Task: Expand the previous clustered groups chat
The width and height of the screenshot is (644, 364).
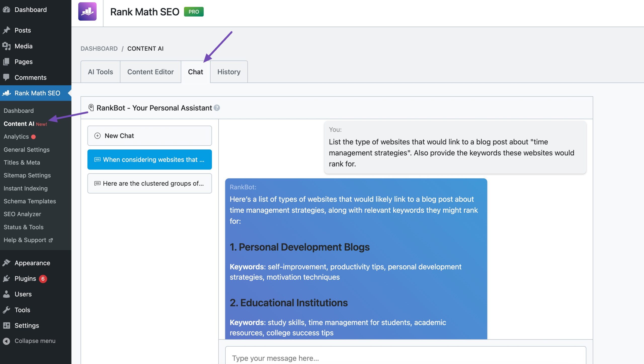Action: [149, 183]
